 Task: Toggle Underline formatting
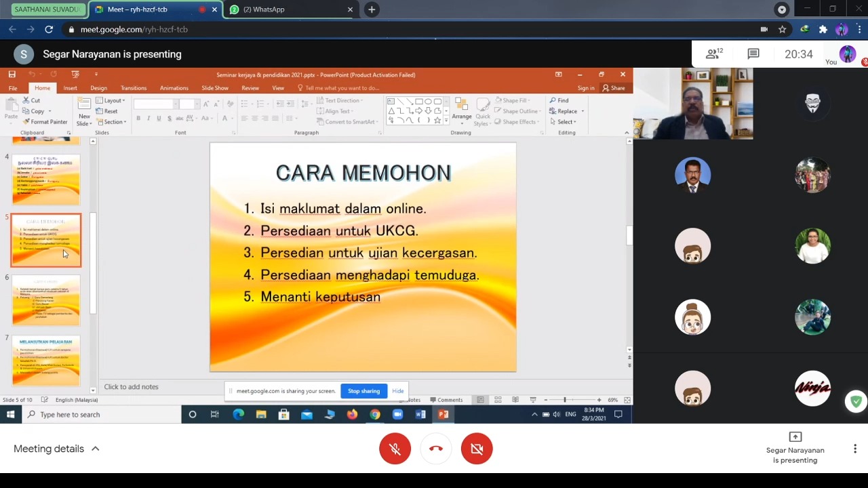(159, 119)
